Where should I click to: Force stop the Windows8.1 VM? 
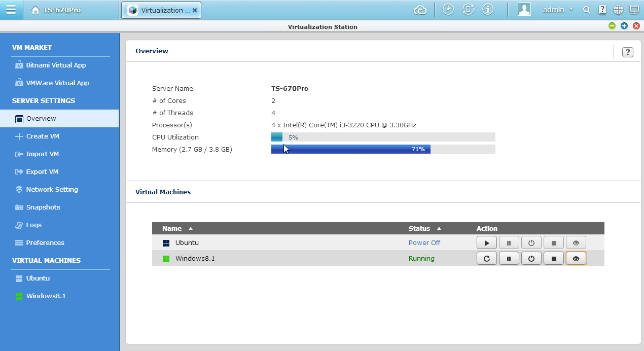[x=554, y=259]
